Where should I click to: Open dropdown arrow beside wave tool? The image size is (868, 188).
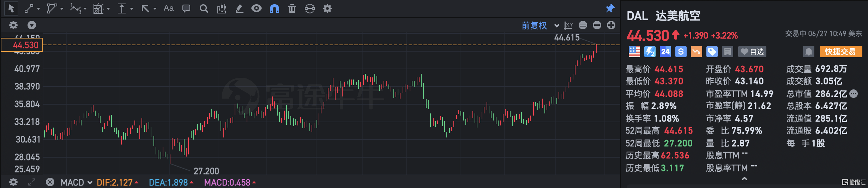85,9
